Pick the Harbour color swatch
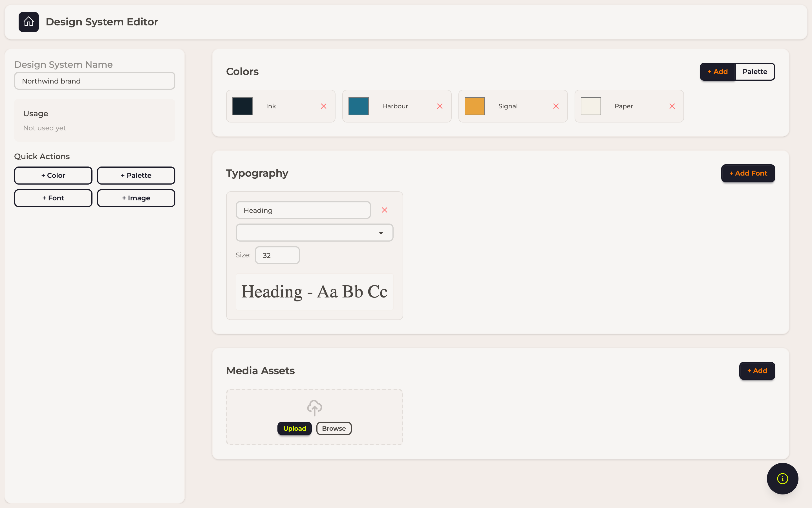812x508 pixels. [358, 106]
